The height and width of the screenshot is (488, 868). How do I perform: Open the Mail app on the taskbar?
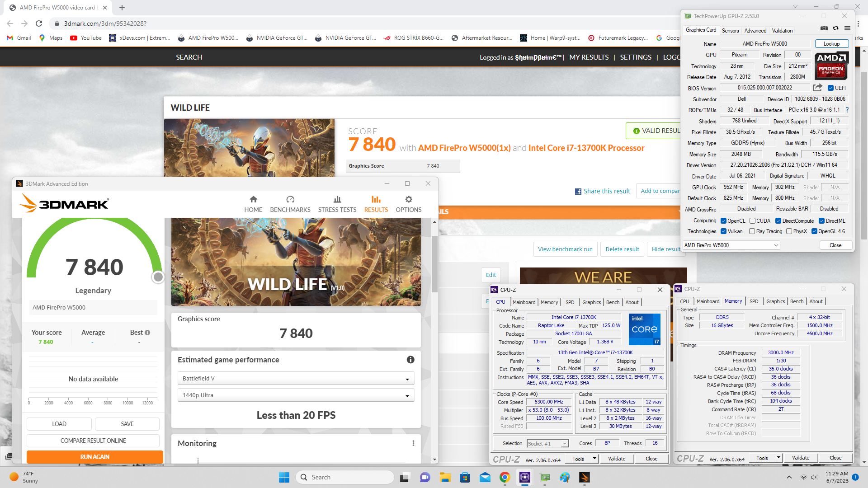pyautogui.click(x=485, y=477)
